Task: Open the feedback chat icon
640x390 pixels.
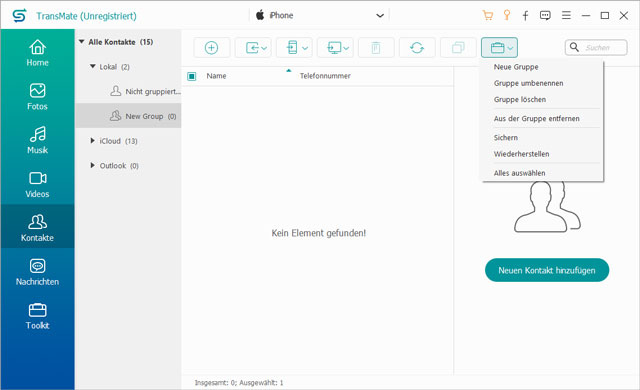Action: [x=545, y=16]
